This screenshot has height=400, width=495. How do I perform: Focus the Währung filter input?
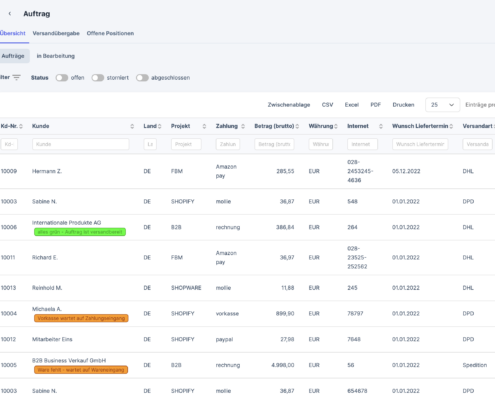tap(321, 144)
